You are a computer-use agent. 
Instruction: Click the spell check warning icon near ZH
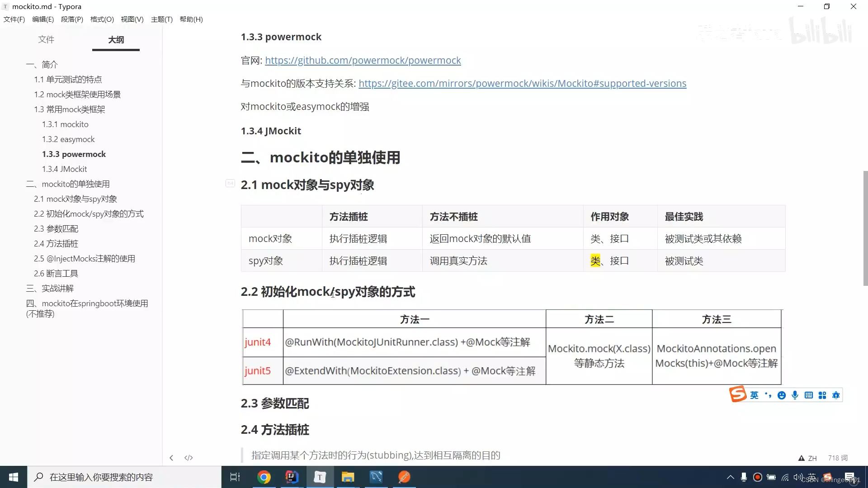coord(802,458)
